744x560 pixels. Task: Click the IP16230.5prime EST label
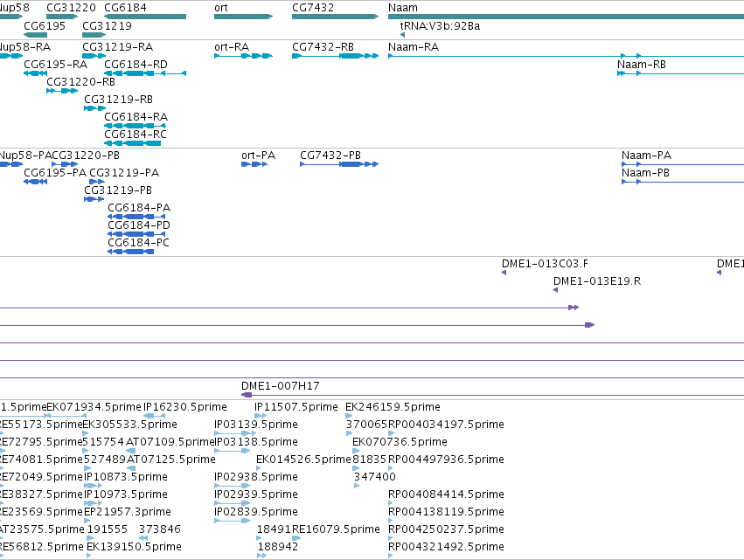(185, 407)
